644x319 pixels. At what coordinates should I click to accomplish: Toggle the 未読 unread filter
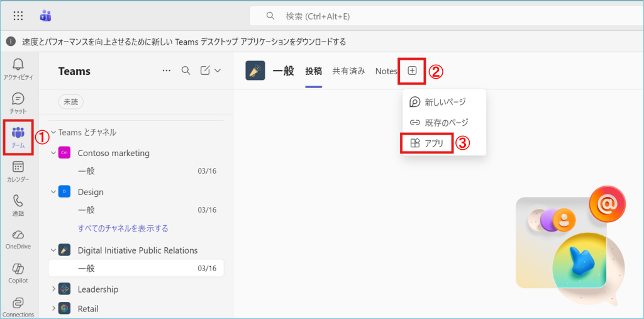click(x=70, y=101)
